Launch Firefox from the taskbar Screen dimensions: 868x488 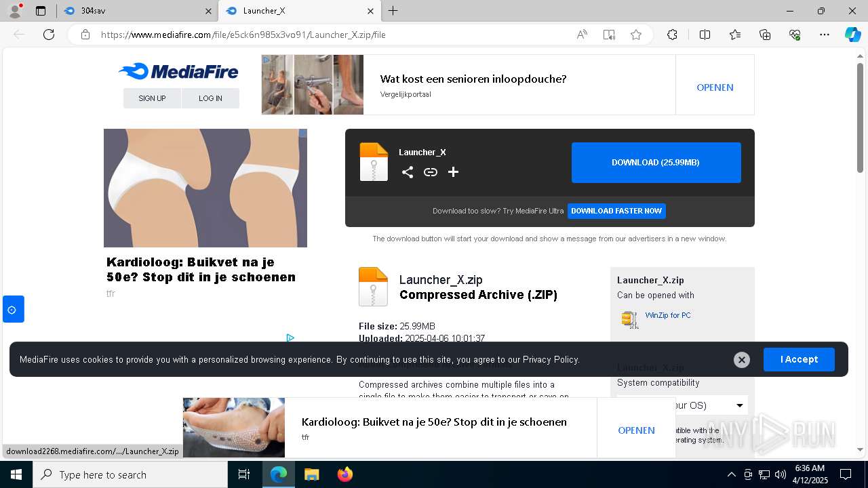(345, 474)
